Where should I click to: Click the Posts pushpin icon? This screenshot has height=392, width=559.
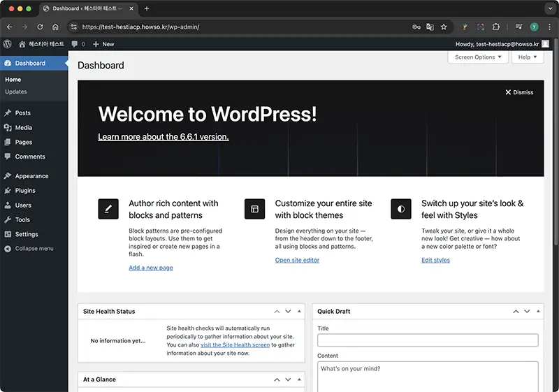tap(8, 112)
